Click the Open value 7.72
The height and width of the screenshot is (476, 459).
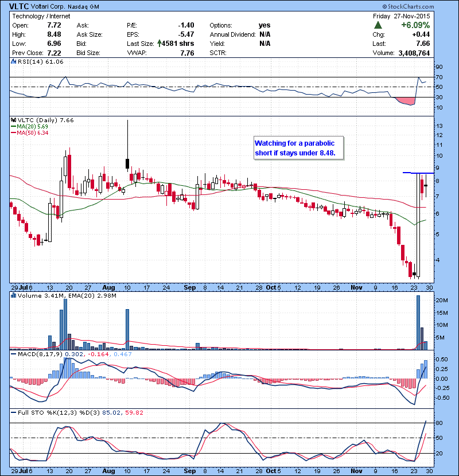point(54,25)
